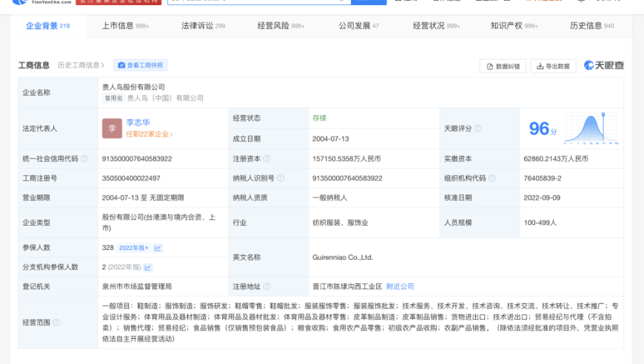Expand 任职22家企业 link

149,134
